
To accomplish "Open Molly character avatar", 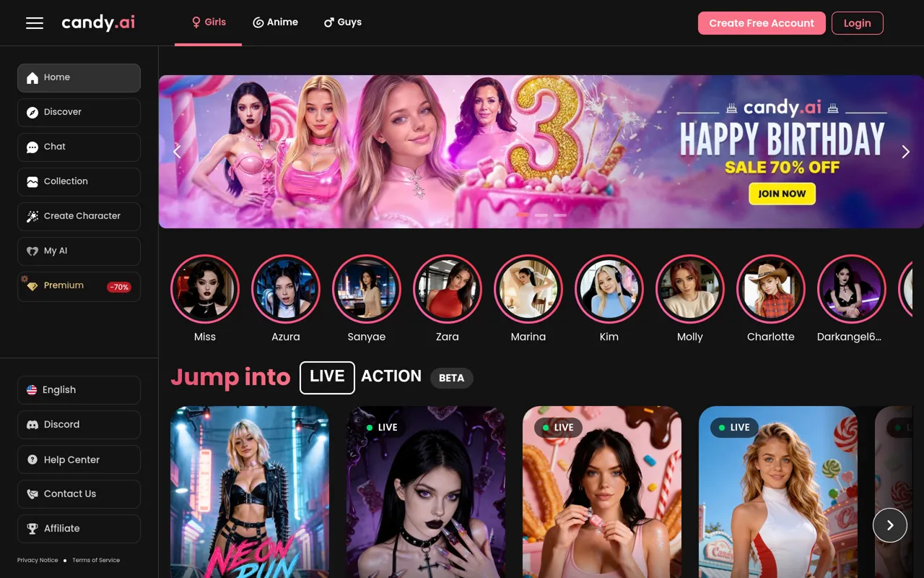I will (690, 289).
